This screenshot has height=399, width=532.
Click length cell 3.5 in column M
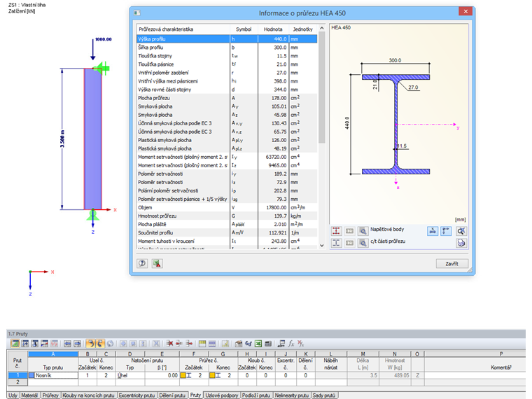click(363, 375)
